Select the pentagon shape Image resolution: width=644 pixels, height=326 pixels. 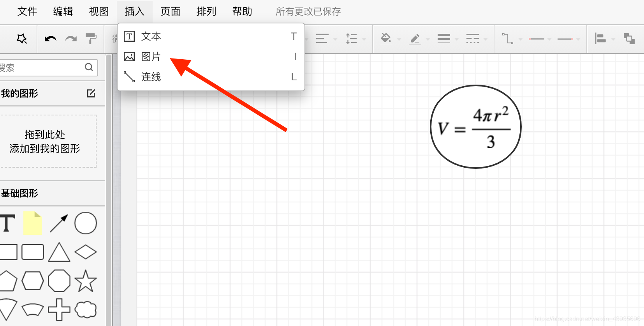click(8, 281)
